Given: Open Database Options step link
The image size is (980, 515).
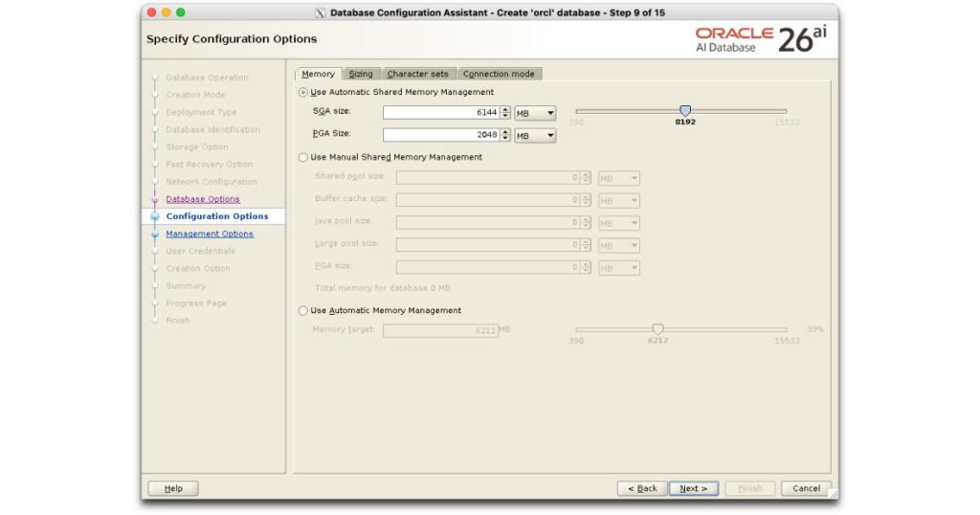Looking at the screenshot, I should point(203,199).
